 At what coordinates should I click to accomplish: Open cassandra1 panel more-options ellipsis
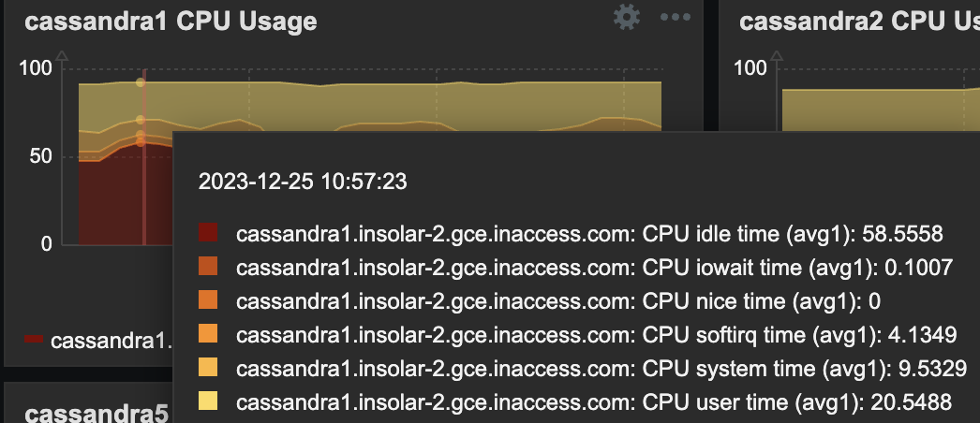(x=675, y=17)
